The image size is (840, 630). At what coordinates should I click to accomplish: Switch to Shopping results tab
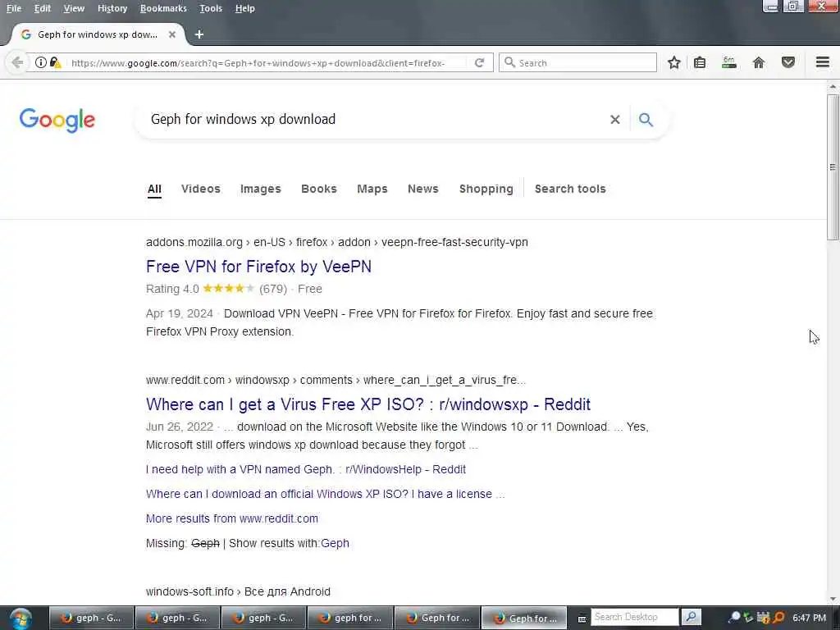[x=486, y=189]
